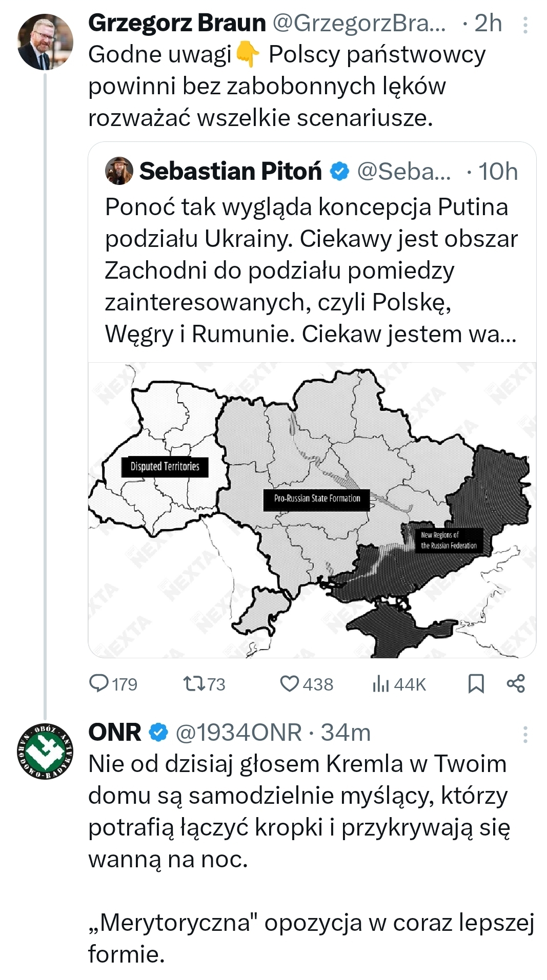Open the three-dot menu on ONR's reply
Image resolution: width=547 pixels, height=980 pixels.
(525, 734)
